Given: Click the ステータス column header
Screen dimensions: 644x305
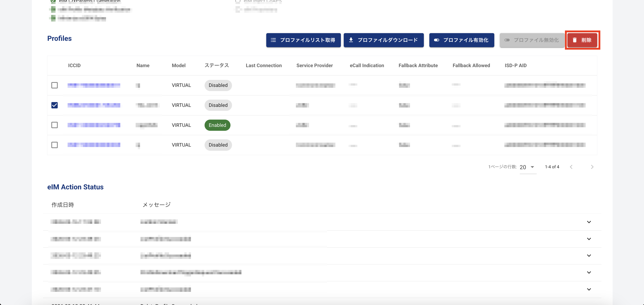Looking at the screenshot, I should tap(216, 66).
